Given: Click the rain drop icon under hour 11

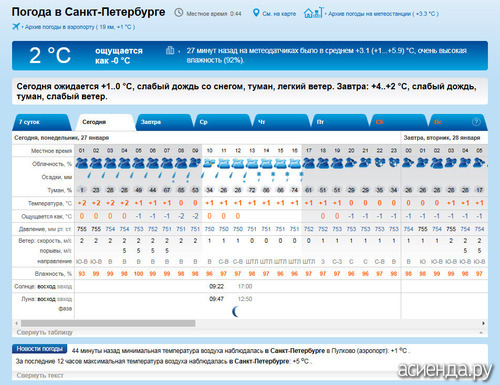Looking at the screenshot, I should coord(217,175).
